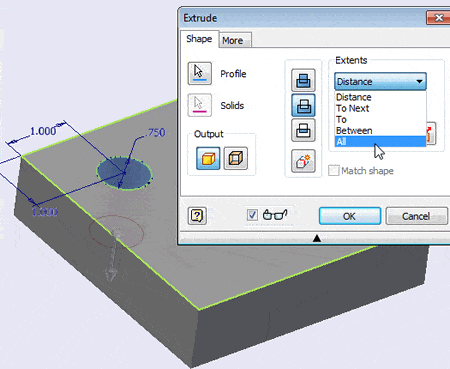Choose the Surface output wireframe icon
The image size is (450, 369).
click(x=236, y=158)
